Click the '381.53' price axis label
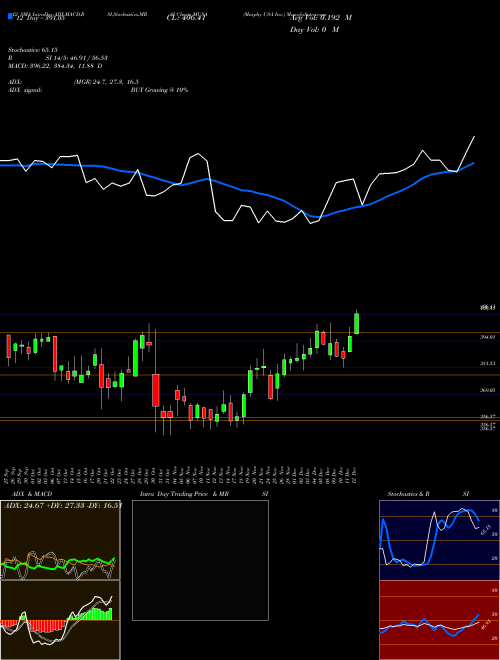500x660 pixels. click(489, 363)
